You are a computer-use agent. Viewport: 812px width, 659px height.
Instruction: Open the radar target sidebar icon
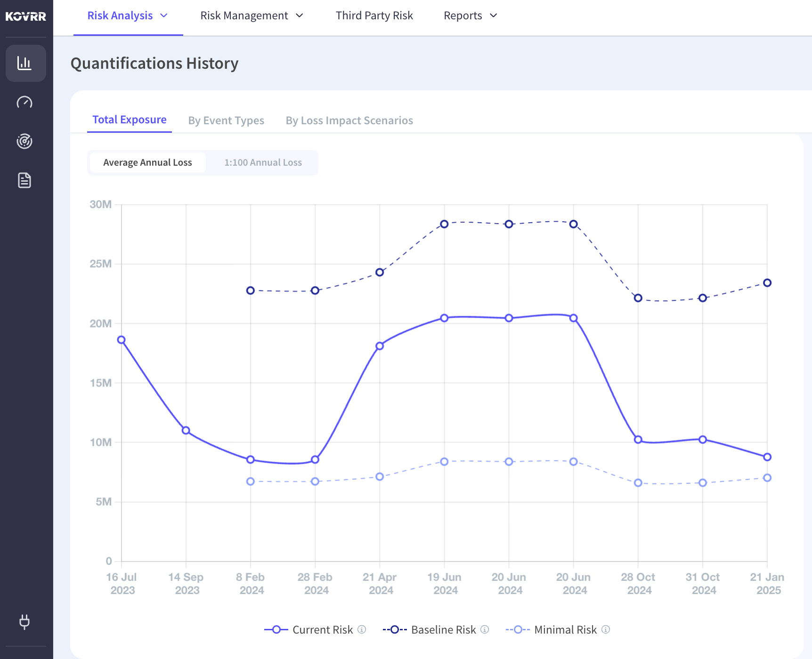(24, 141)
